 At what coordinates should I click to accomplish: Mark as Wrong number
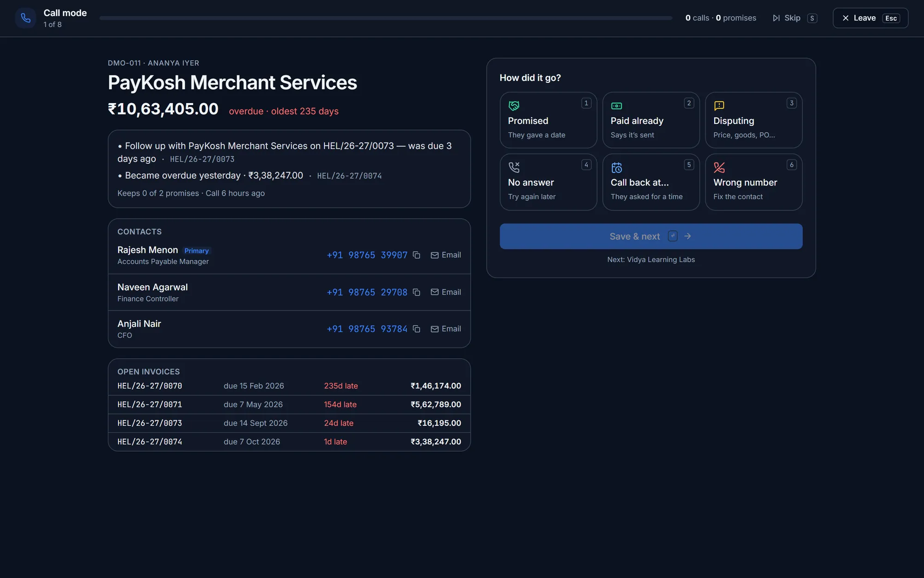pos(754,182)
